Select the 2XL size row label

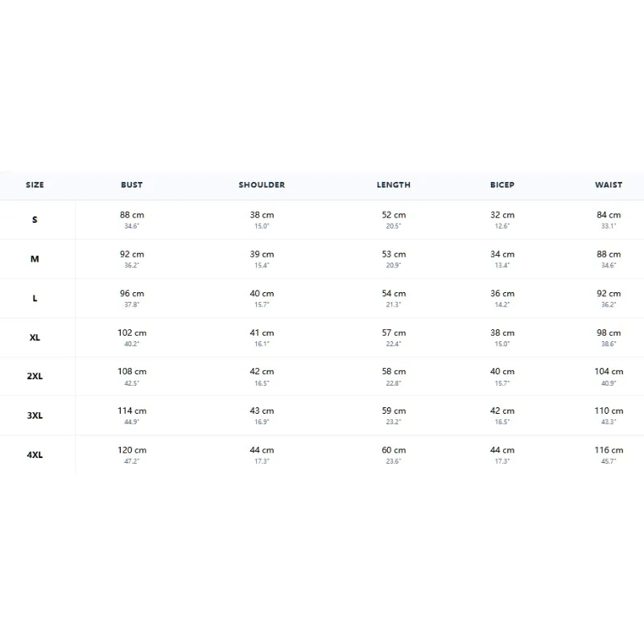(x=35, y=376)
